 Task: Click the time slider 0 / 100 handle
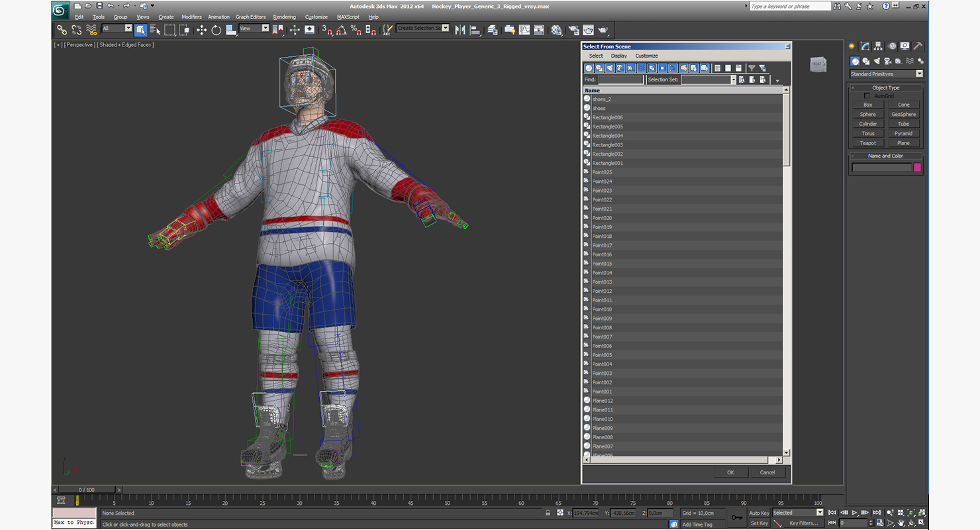click(x=86, y=490)
